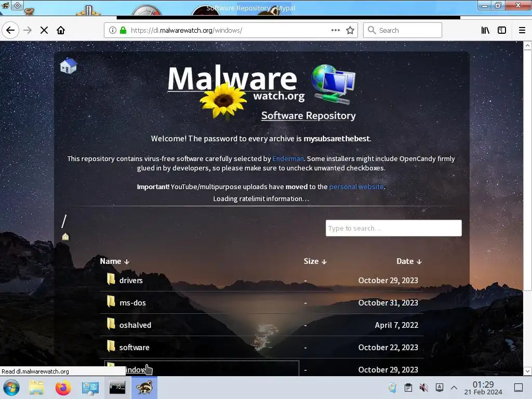Focus the Type to search field
The image size is (532, 399).
tap(394, 228)
